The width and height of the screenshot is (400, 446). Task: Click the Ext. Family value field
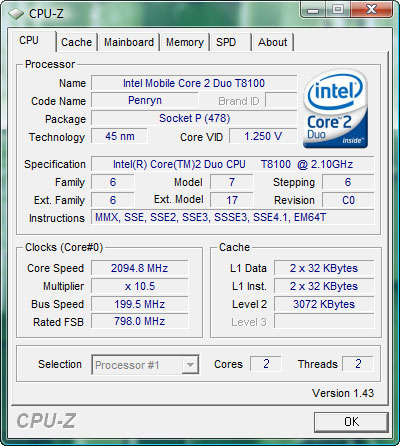tap(113, 200)
